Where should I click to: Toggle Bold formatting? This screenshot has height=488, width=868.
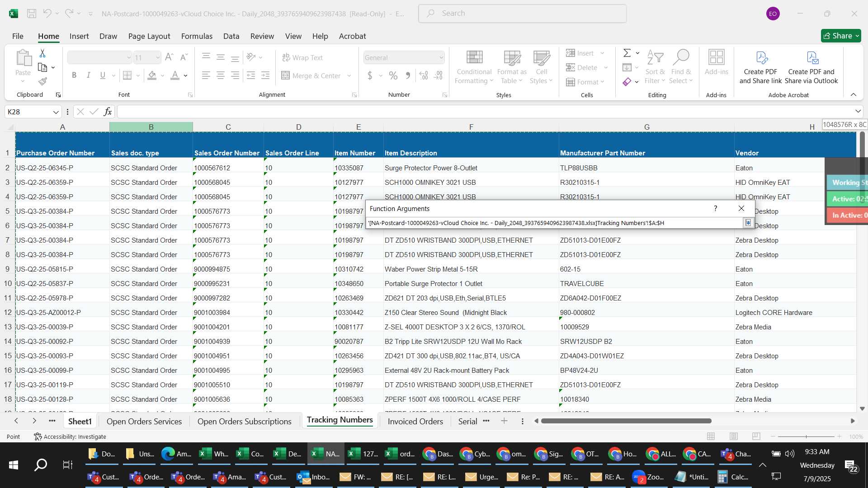pos(74,75)
